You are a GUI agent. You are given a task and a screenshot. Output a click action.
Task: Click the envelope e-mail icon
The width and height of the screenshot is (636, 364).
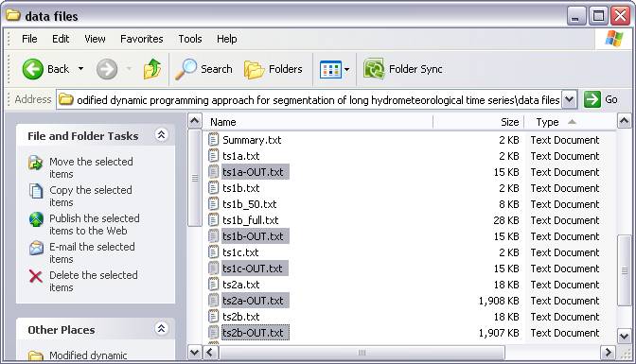36,248
